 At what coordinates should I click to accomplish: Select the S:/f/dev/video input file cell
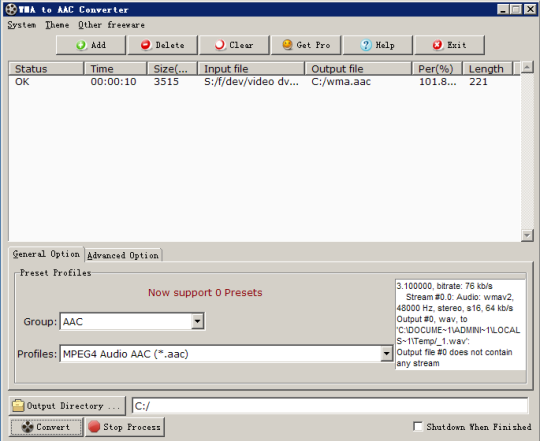coord(251,82)
